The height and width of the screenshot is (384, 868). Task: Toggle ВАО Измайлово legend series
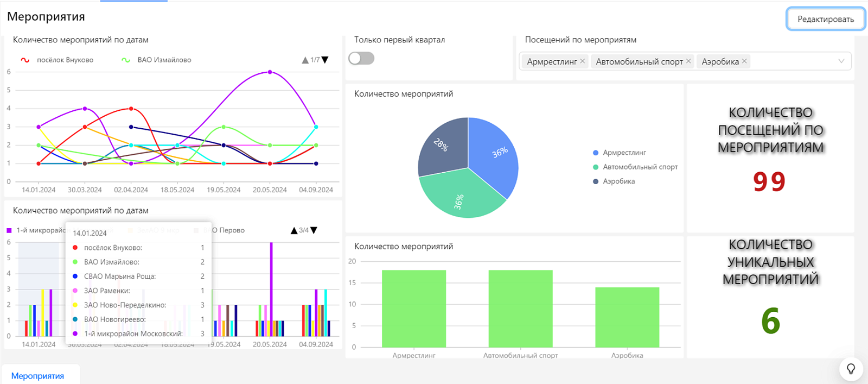coord(156,60)
